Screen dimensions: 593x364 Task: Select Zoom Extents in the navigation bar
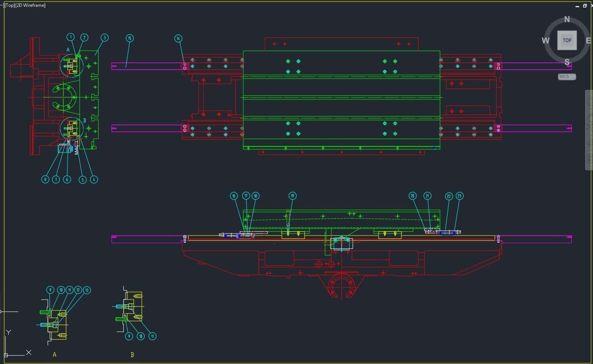tap(589, 126)
